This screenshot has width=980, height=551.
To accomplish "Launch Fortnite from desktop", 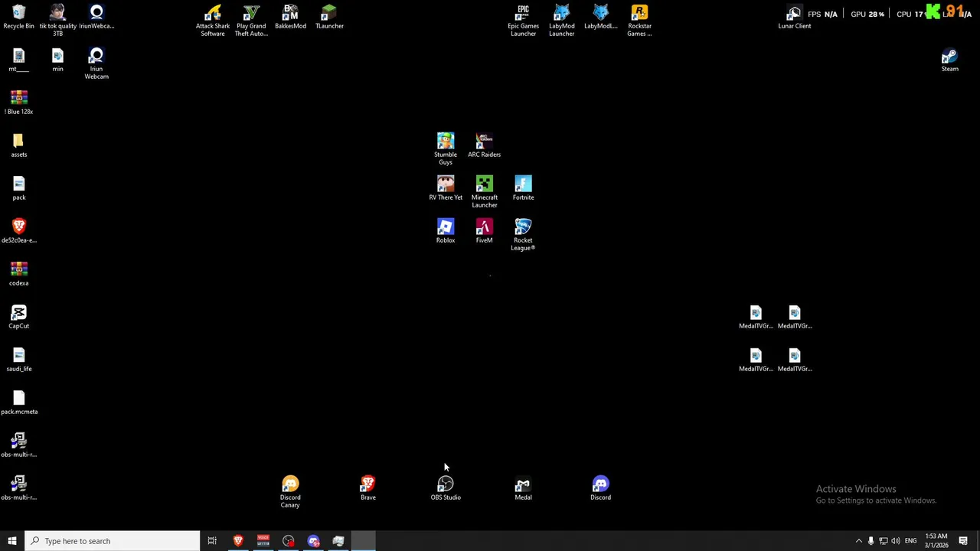I will click(523, 188).
